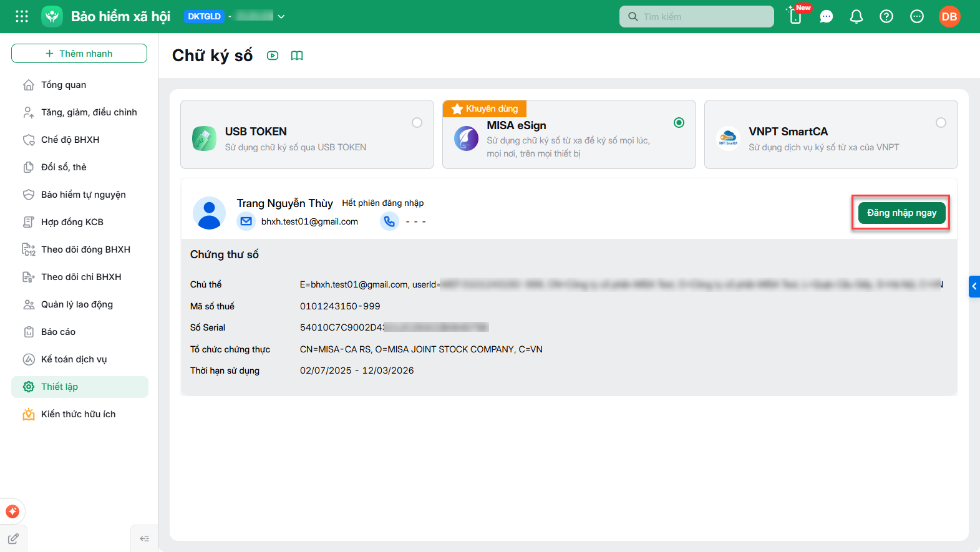This screenshot has width=980, height=552.
Task: Click the Bảo hiểm xã hội logo icon
Action: (x=52, y=16)
